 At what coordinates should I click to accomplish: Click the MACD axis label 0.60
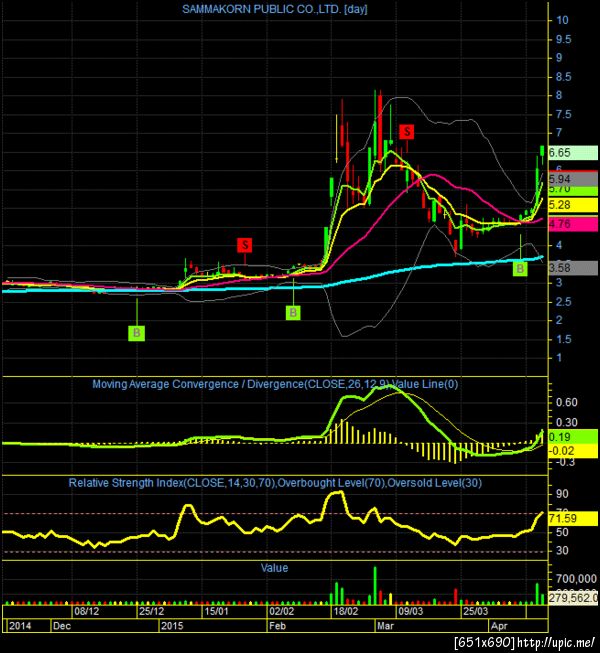567,403
